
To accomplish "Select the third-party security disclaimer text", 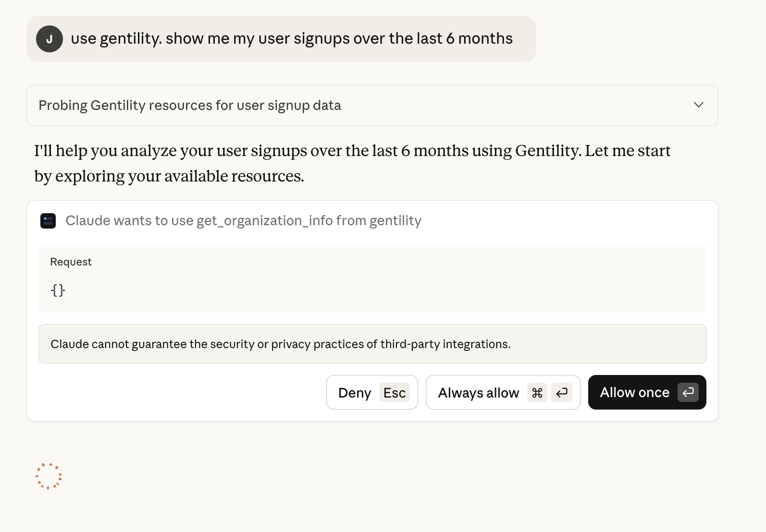I will 281,344.
